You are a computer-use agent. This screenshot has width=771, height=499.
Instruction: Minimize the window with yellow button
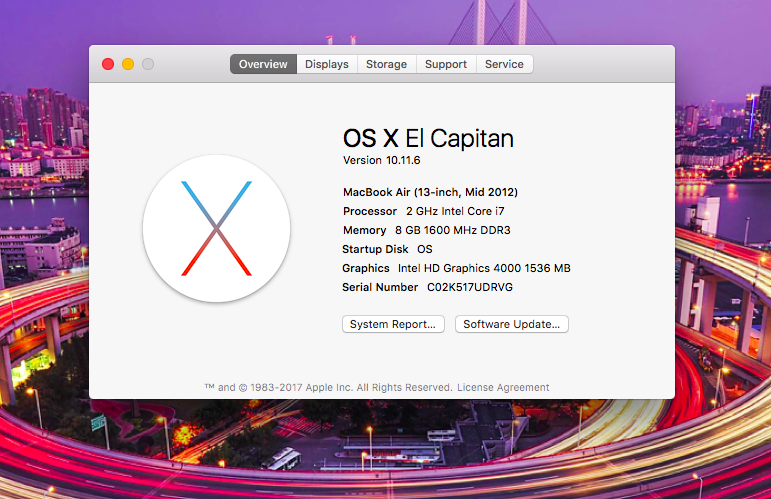pyautogui.click(x=128, y=64)
